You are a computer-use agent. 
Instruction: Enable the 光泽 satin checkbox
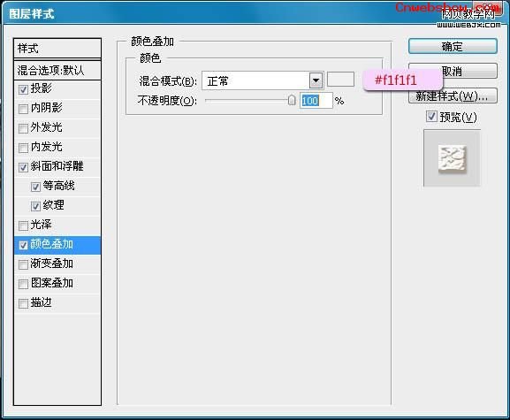[x=23, y=225]
